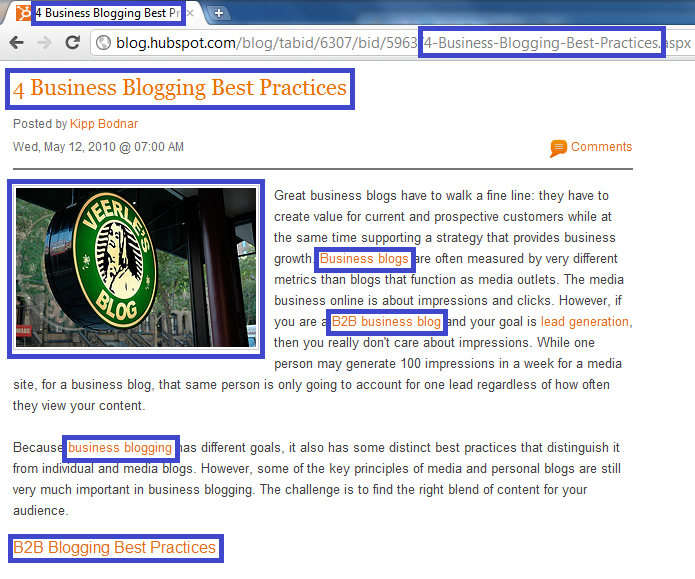Reload the page with the refresh icon
Viewport: 695px width, 579px height.
click(72, 42)
